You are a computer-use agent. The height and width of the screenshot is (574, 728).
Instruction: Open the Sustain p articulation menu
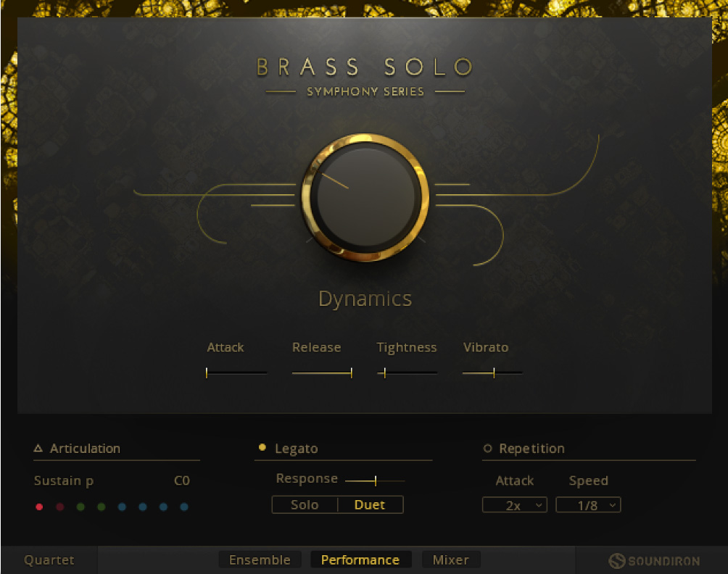(x=64, y=481)
